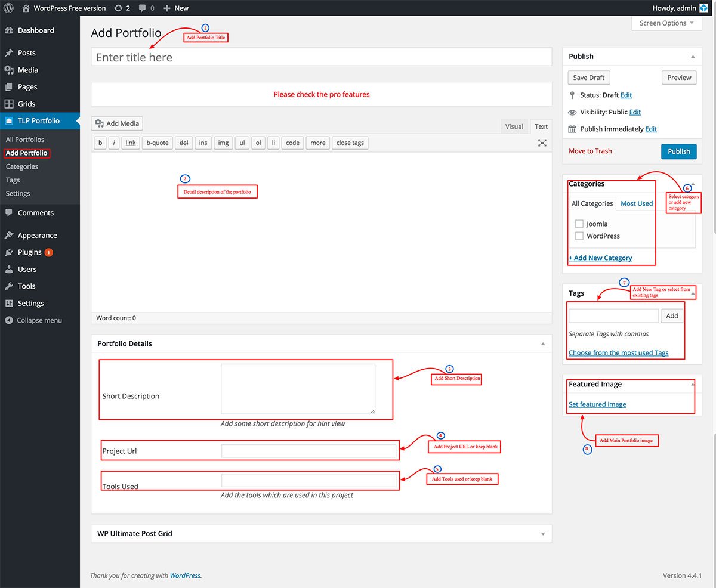Click the Short Description textarea
The height and width of the screenshot is (588, 716).
pyautogui.click(x=298, y=389)
